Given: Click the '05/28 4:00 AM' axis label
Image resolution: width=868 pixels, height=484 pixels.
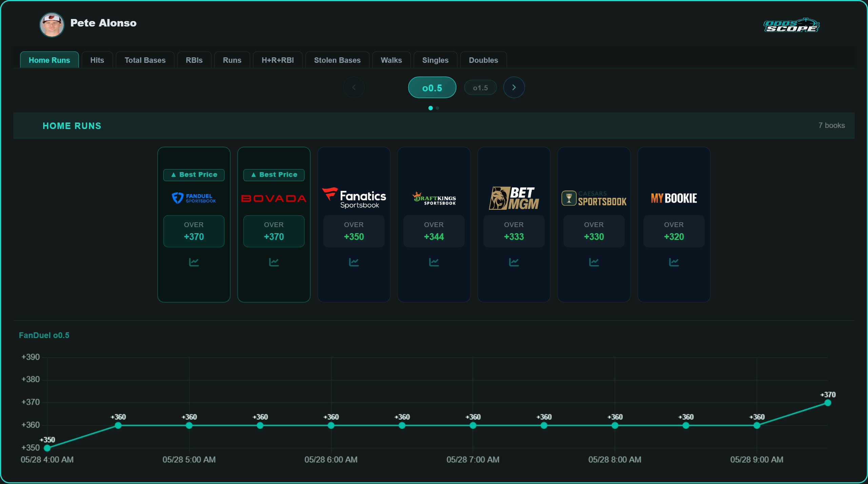Looking at the screenshot, I should [47, 460].
